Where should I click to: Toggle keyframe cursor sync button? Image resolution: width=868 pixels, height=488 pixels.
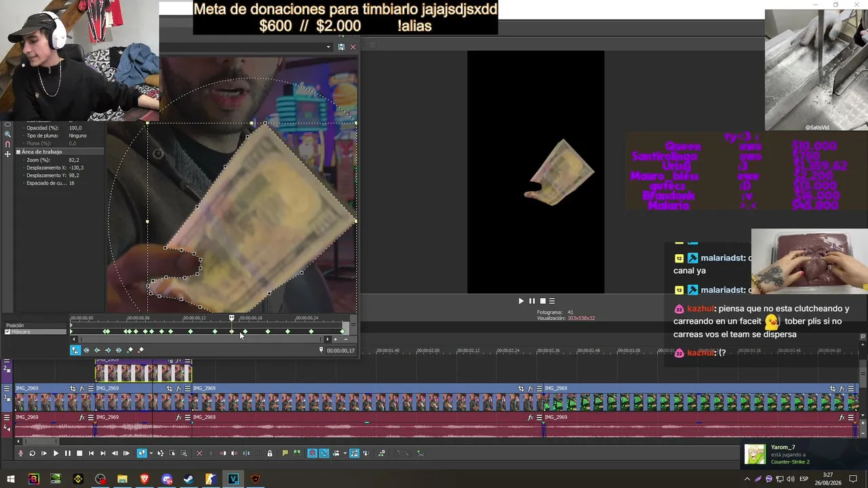pyautogui.click(x=75, y=350)
